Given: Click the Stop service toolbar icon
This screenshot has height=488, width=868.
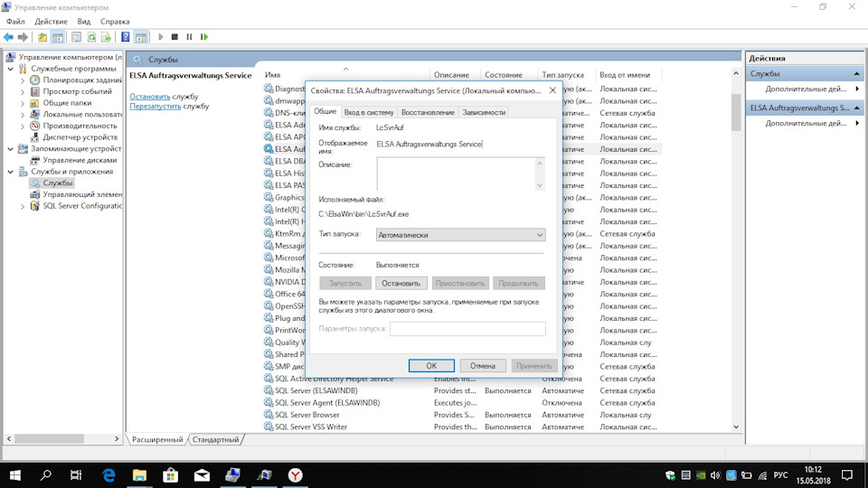Looking at the screenshot, I should 175,37.
